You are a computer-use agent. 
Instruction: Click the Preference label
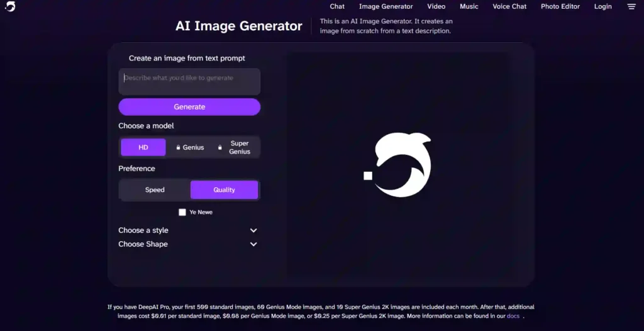(x=136, y=169)
